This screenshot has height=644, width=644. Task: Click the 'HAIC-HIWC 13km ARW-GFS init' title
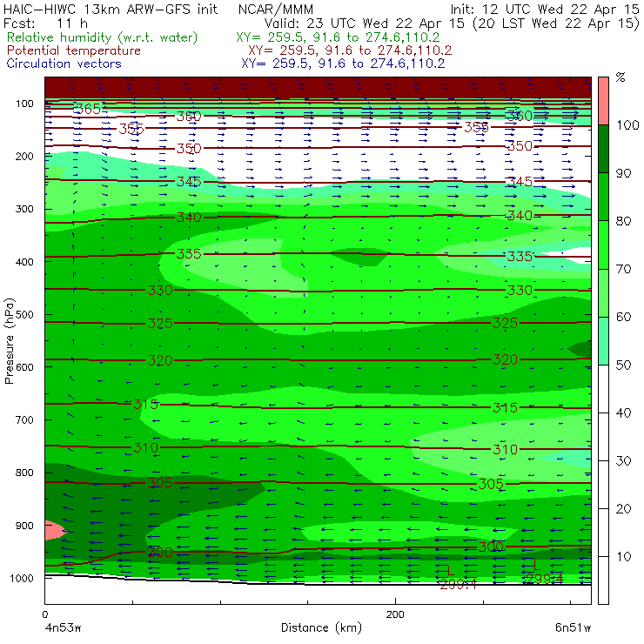pos(110,9)
